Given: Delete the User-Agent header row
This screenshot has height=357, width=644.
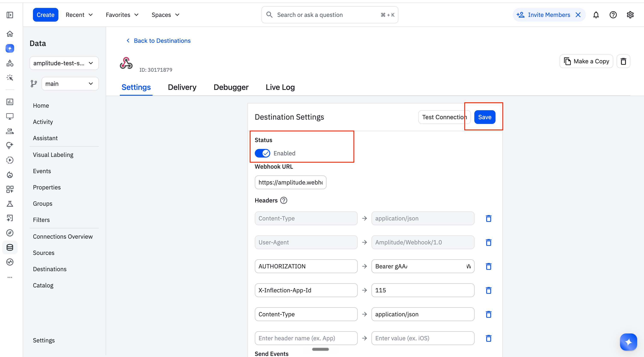Looking at the screenshot, I should tap(488, 242).
